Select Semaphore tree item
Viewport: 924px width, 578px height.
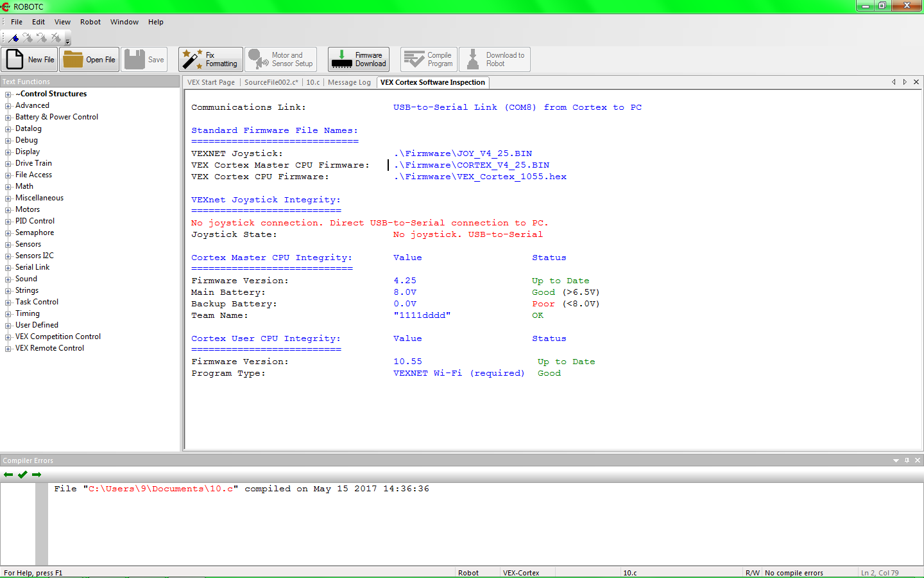click(35, 232)
